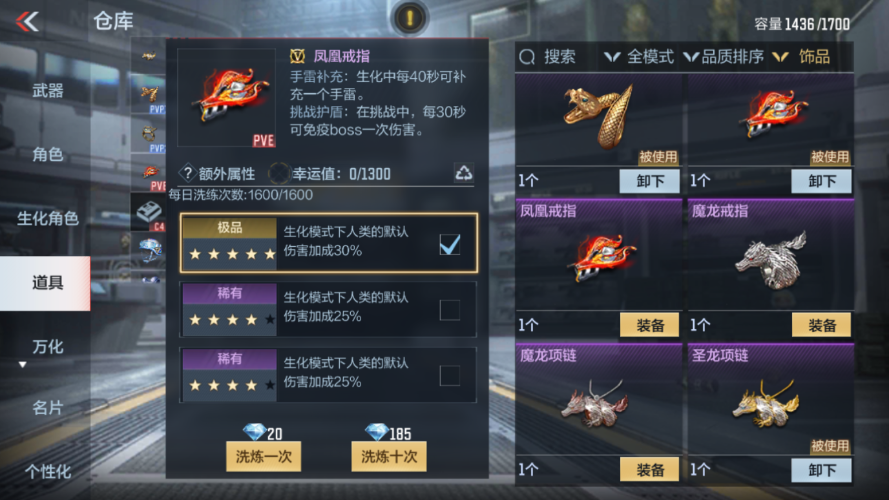Click the 洗炼十次 button

pyautogui.click(x=389, y=456)
